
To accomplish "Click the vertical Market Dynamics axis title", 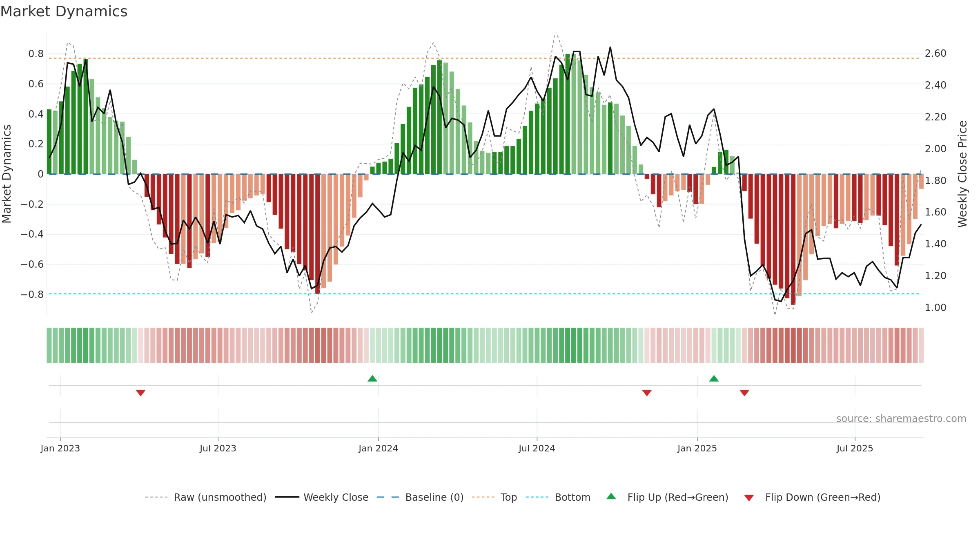I will [x=7, y=174].
